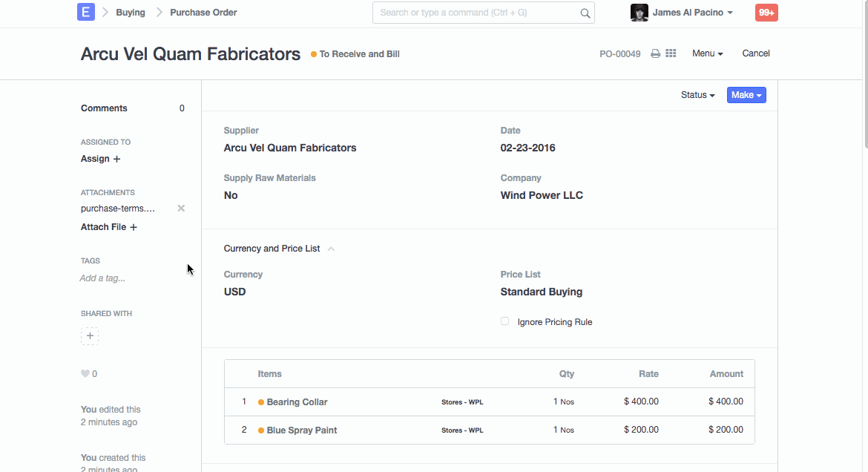Click the Cancel button
Screen dimensions: 868x472
point(756,53)
